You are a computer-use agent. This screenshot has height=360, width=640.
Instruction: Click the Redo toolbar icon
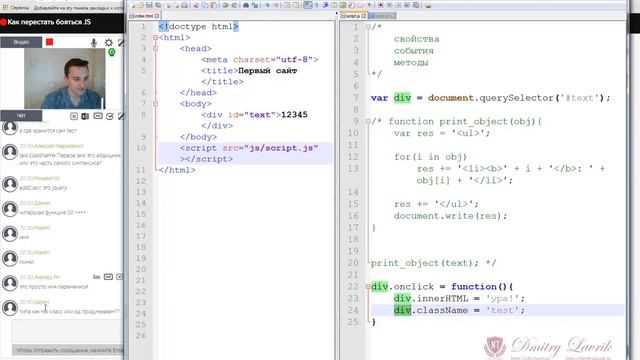coord(234,5)
